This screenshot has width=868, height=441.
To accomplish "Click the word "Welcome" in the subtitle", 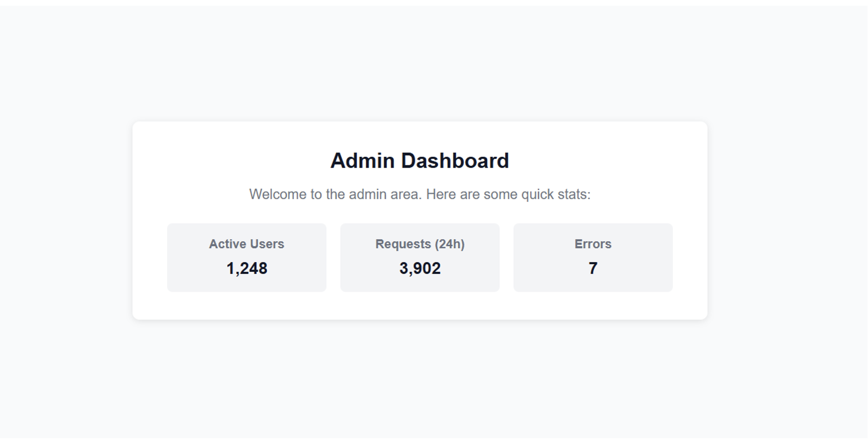I will [x=278, y=194].
